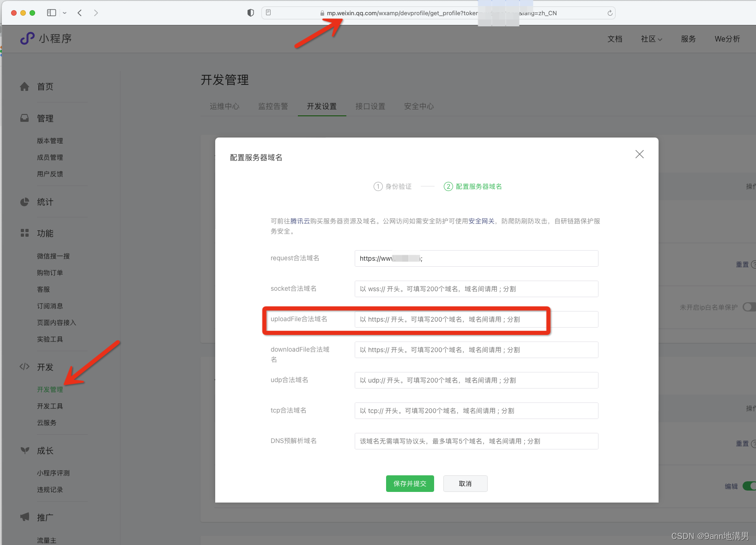Screen dimensions: 756x545
Task: Toggle the 未开启ip白名单保护 switch
Action: coord(749,307)
